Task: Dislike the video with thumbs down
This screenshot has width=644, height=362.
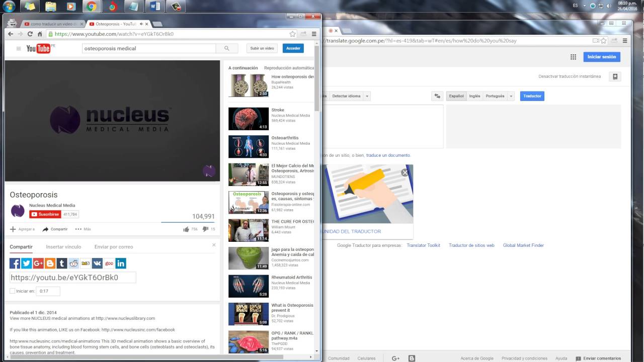Action: 205,229
